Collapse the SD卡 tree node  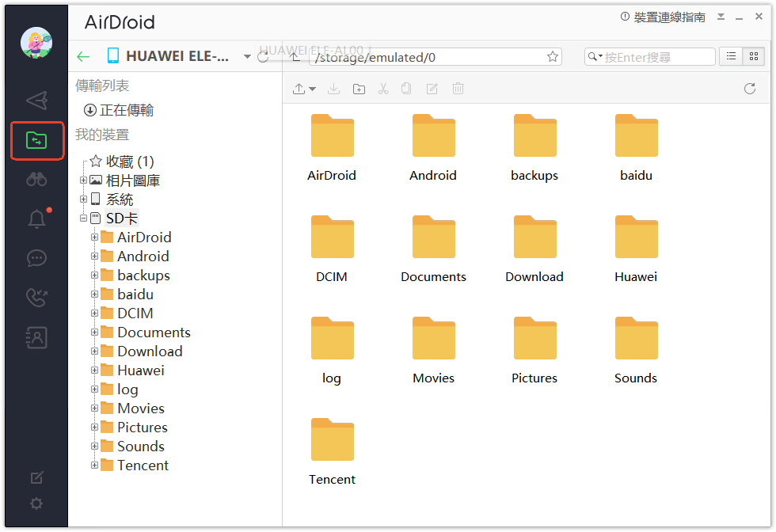pyautogui.click(x=83, y=218)
